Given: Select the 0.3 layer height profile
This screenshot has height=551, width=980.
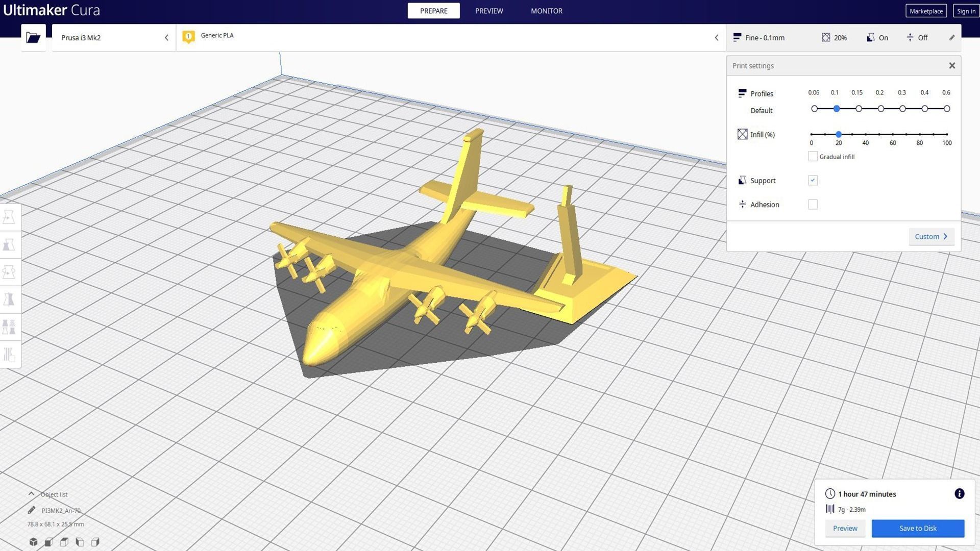Looking at the screenshot, I should tap(903, 109).
